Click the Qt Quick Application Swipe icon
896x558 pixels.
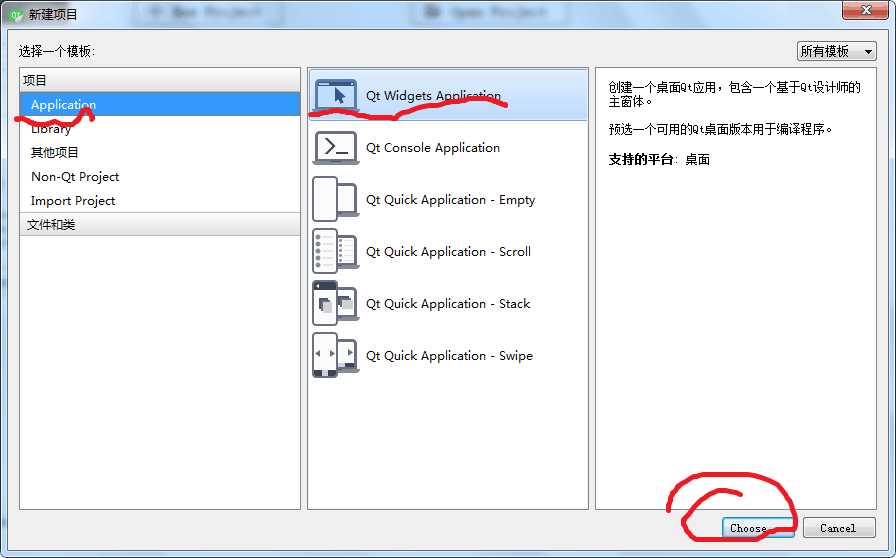(336, 355)
